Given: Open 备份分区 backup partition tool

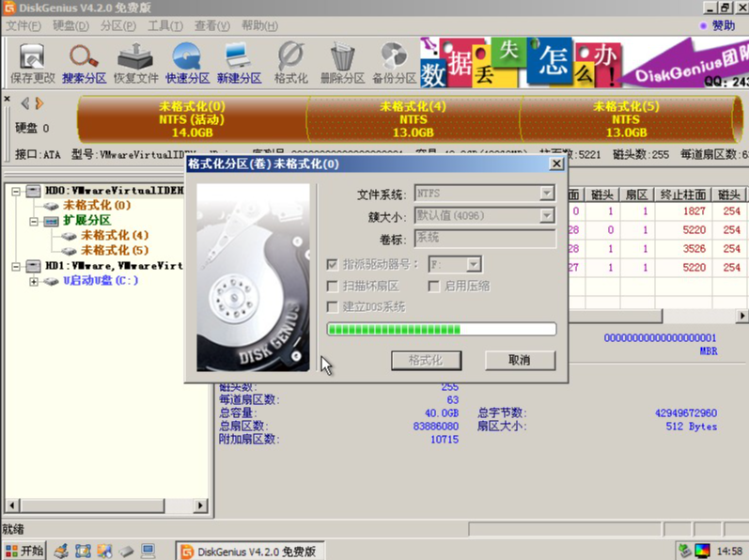Looking at the screenshot, I should pos(394,62).
